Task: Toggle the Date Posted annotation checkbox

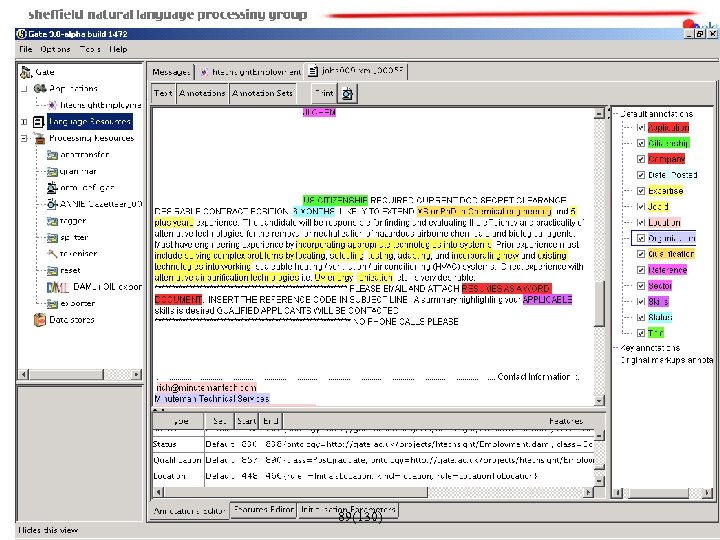Action: click(641, 175)
